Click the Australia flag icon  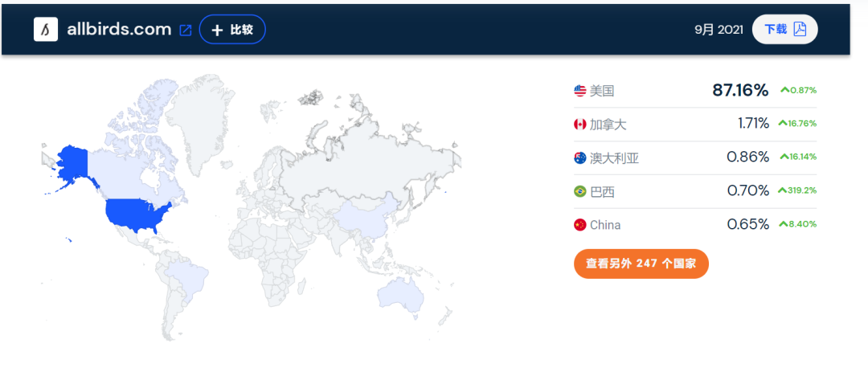pos(580,158)
